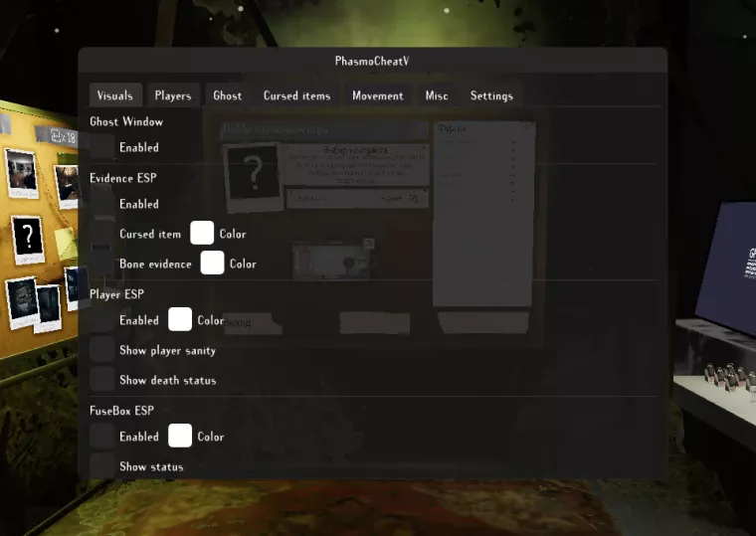Click the Ghost Window section heading

(126, 121)
